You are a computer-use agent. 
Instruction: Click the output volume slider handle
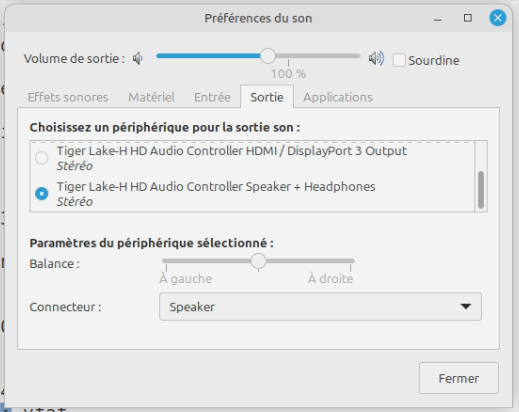[268, 56]
